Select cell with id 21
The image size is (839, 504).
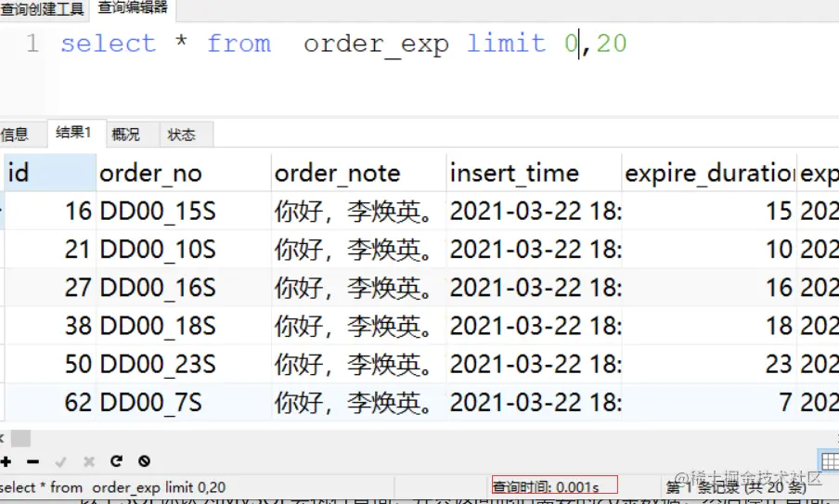50,250
